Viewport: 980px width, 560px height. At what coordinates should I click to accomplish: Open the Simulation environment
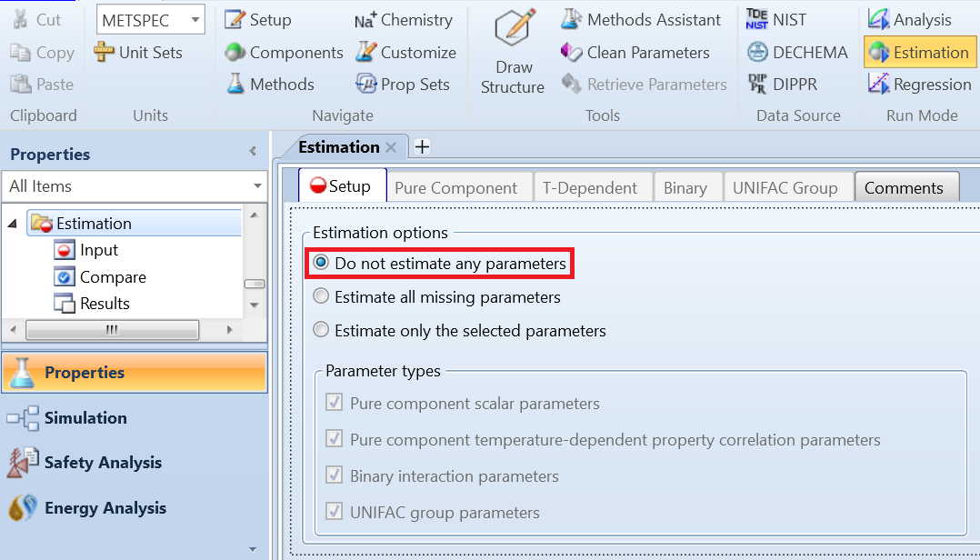[x=81, y=417]
